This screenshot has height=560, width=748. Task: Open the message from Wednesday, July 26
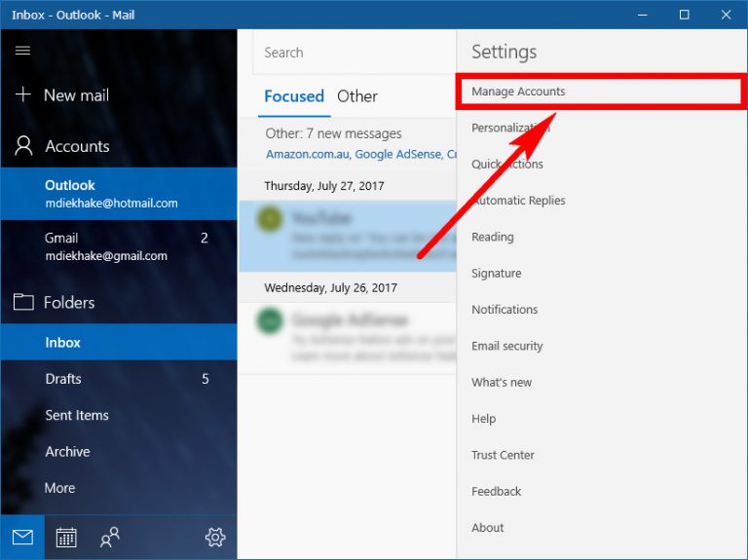point(348,338)
